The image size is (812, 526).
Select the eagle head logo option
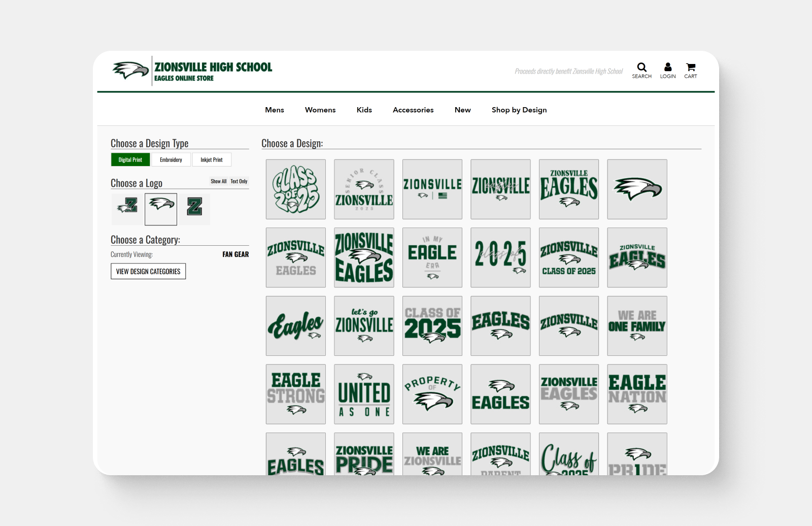(161, 209)
